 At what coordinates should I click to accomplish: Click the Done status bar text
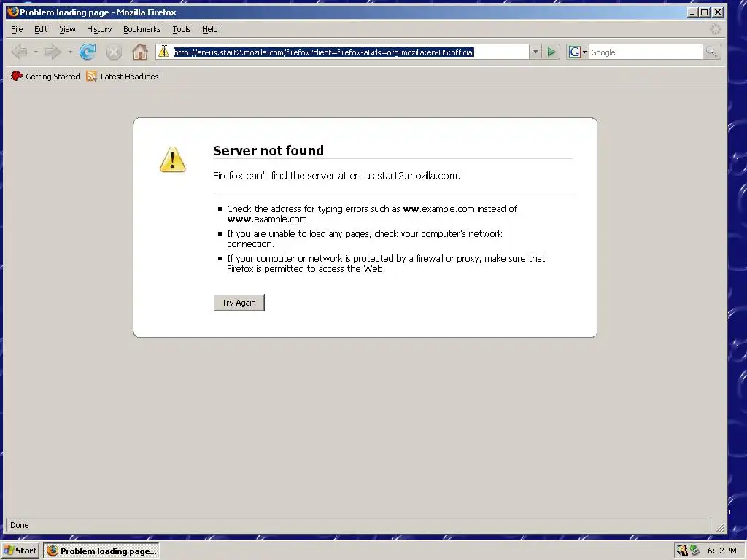[x=20, y=525]
